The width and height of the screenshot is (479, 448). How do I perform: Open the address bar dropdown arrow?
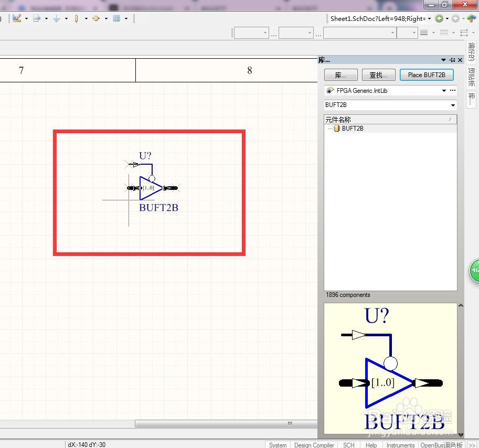pos(429,19)
